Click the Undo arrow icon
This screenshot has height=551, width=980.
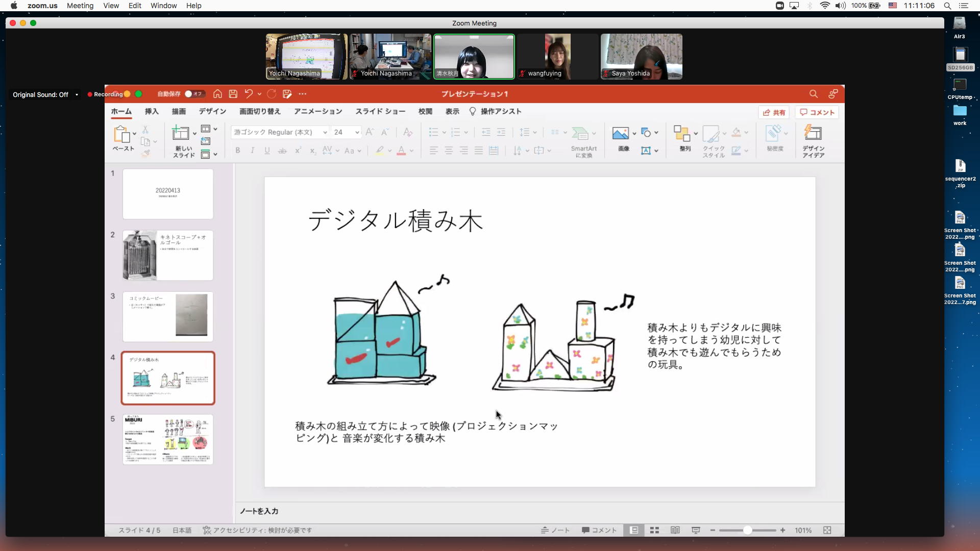tap(249, 94)
